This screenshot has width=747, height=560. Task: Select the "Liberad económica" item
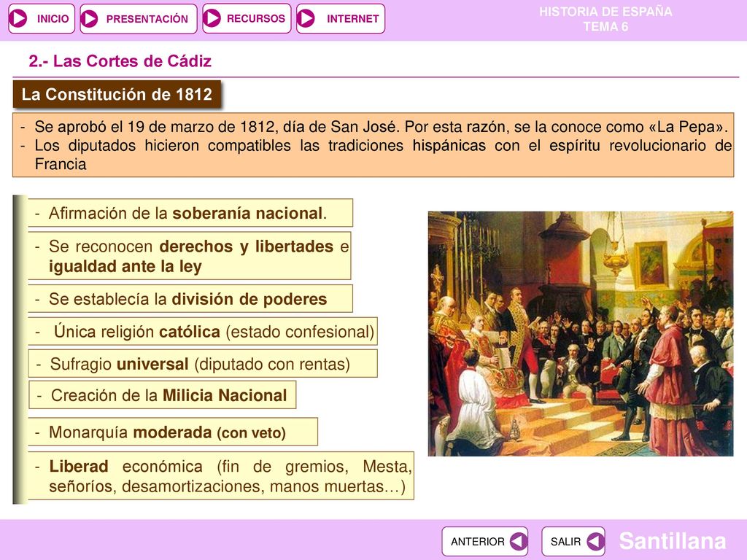(221, 475)
